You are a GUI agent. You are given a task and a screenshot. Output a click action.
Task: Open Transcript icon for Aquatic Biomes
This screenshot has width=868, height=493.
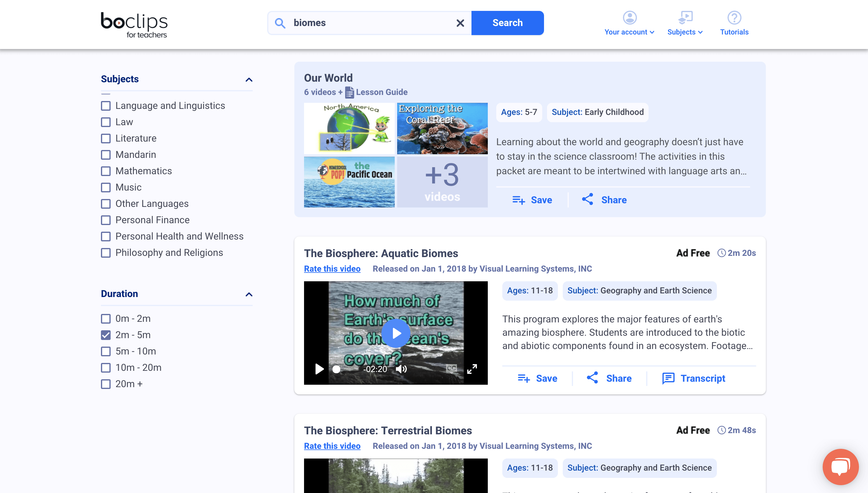click(x=668, y=379)
